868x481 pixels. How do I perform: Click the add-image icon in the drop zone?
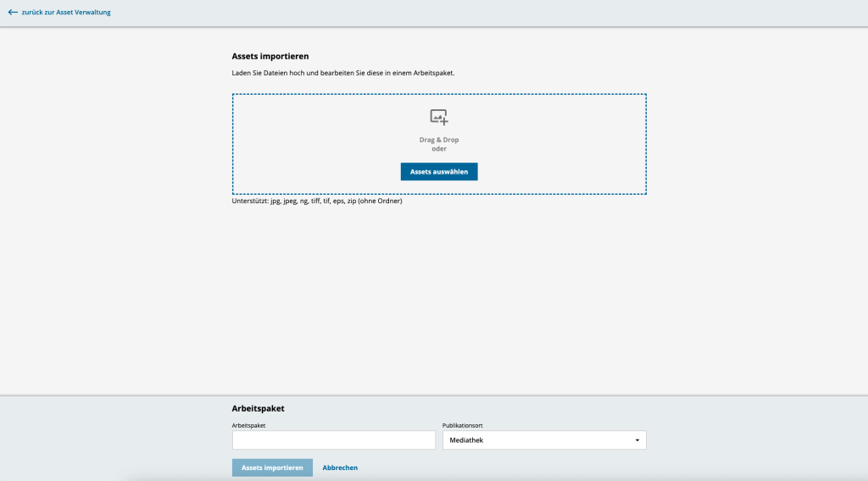coord(438,118)
